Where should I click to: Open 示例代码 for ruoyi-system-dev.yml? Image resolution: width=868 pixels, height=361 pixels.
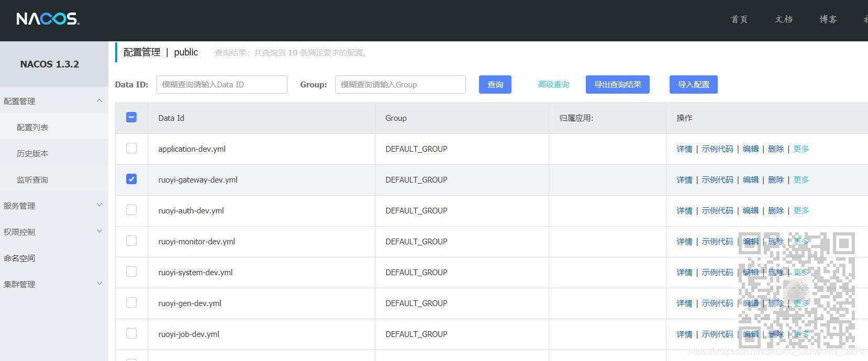pos(717,272)
